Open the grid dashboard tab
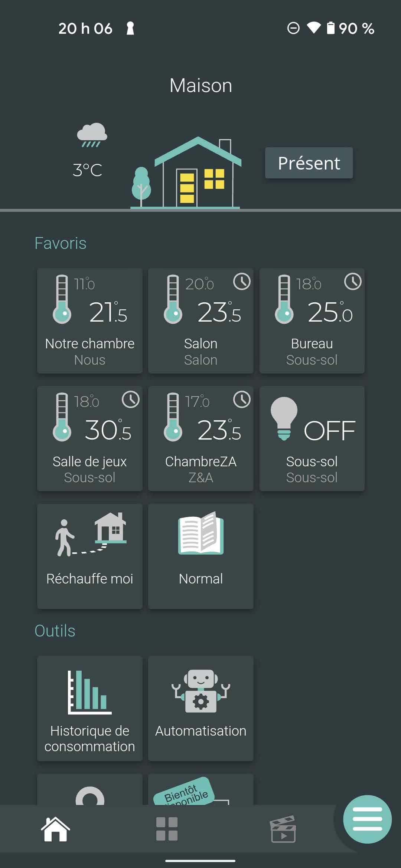 click(167, 829)
